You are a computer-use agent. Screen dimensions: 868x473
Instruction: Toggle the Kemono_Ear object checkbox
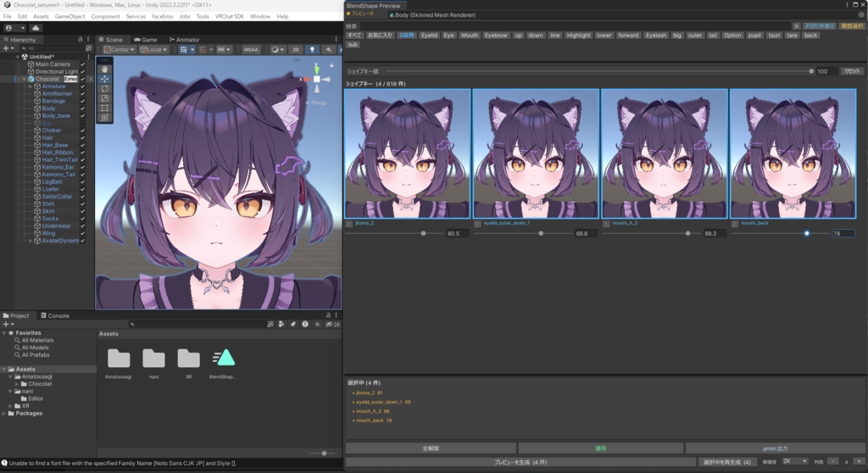tap(82, 167)
